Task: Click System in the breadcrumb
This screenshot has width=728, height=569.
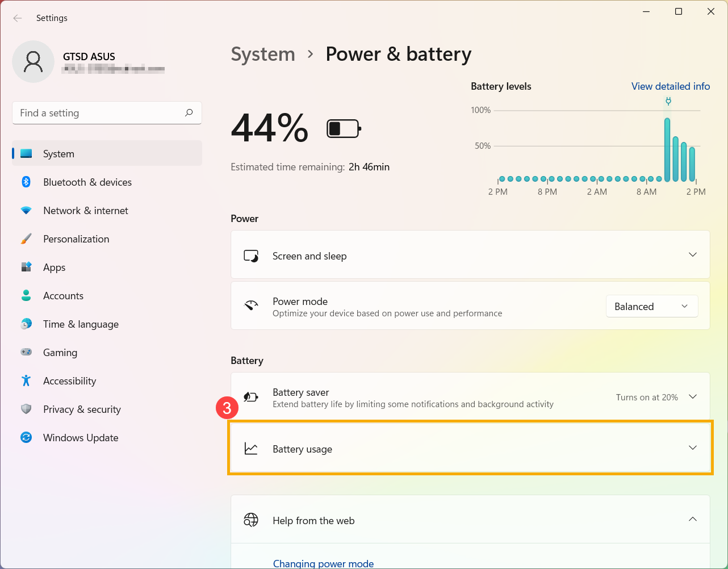Action: 263,54
